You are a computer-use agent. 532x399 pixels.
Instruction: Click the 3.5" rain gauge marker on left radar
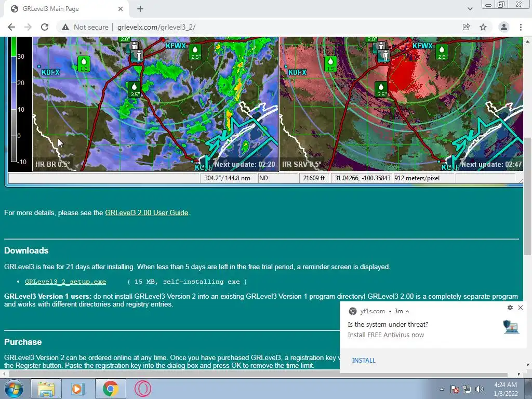point(134,89)
